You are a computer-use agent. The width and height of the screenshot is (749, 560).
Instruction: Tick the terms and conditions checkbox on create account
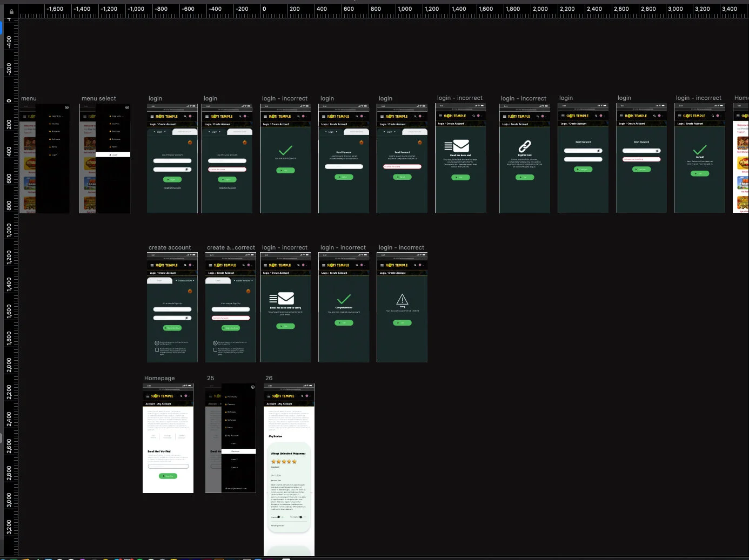click(x=157, y=350)
